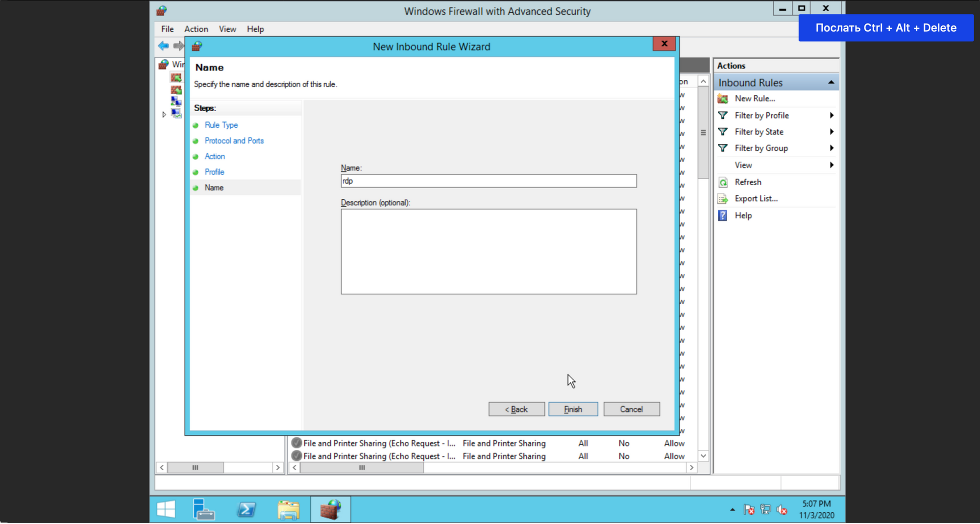Select the Name step
The width and height of the screenshot is (980, 524).
coord(214,188)
